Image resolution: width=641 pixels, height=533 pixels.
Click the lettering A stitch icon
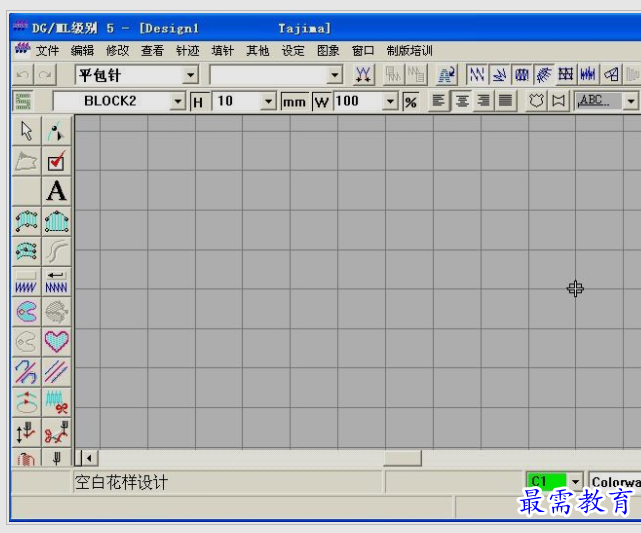(x=447, y=75)
